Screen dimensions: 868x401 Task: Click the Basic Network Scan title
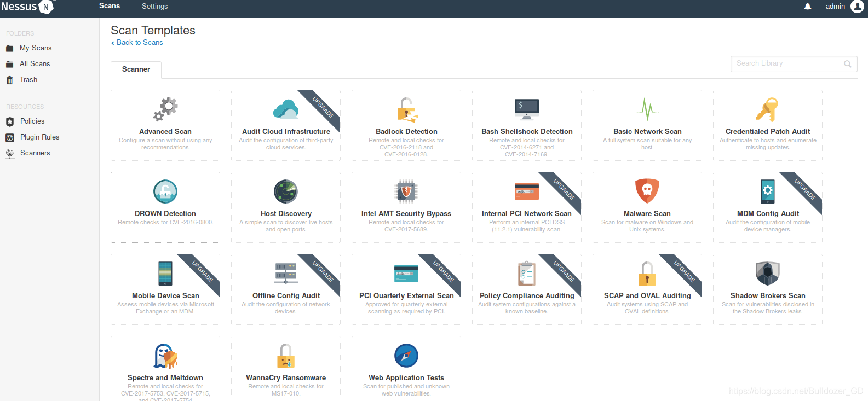(647, 132)
